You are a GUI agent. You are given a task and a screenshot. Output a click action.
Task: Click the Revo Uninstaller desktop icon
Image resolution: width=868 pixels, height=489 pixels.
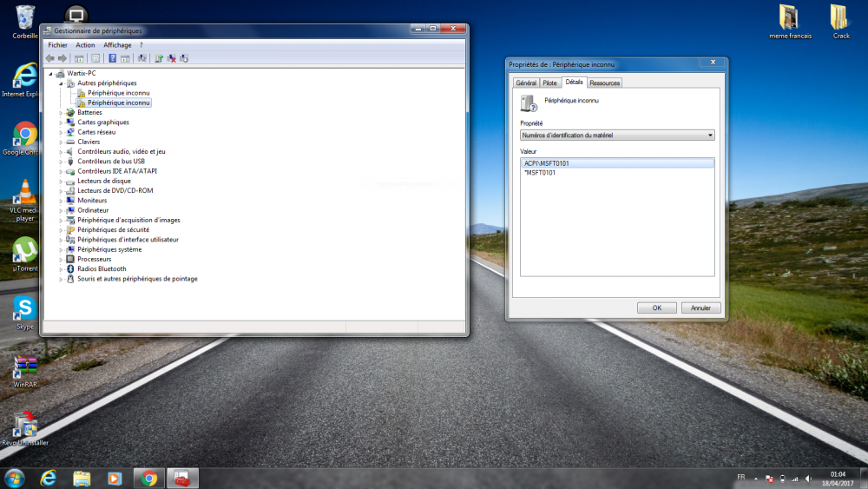pyautogui.click(x=25, y=428)
